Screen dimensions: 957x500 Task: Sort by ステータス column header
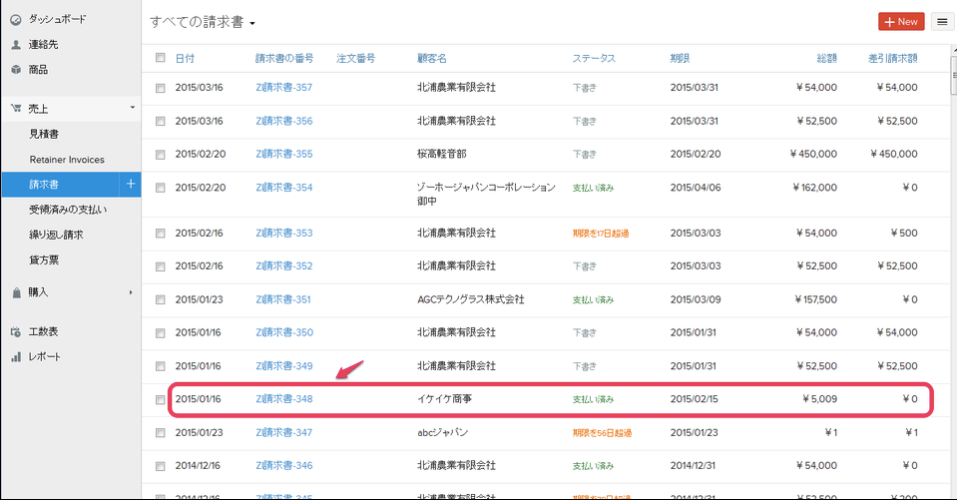pos(594,59)
